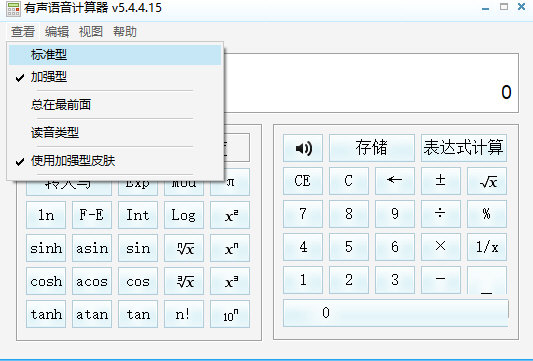Click the divide ÷ button

441,214
